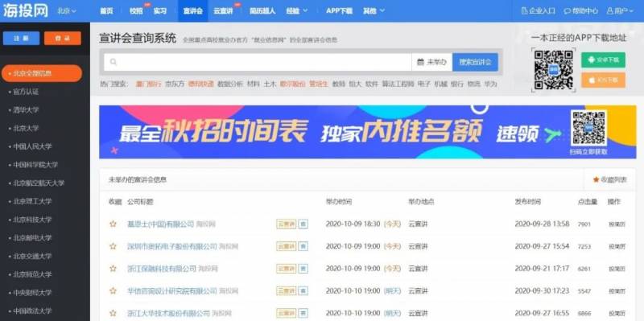Viewport: 644px width, 321px height.
Task: Click the APP download QR code
Action: (553, 70)
